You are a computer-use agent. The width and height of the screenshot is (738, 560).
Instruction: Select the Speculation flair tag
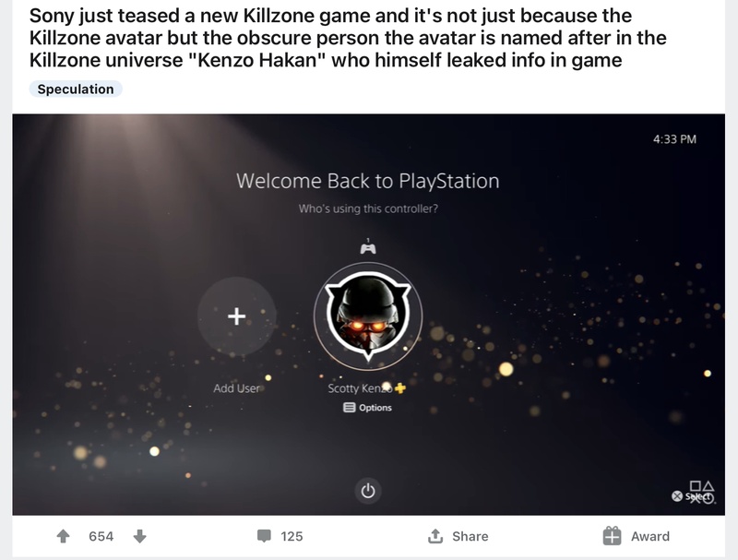(x=76, y=89)
